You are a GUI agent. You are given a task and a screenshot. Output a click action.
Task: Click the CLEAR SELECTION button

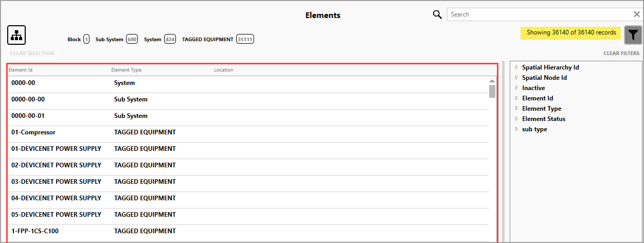(32, 54)
